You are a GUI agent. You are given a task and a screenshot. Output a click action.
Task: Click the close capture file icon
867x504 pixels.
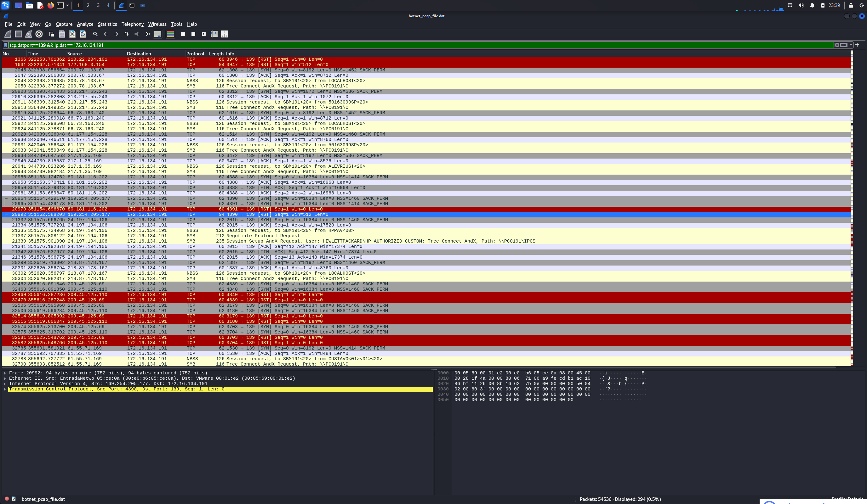[72, 34]
